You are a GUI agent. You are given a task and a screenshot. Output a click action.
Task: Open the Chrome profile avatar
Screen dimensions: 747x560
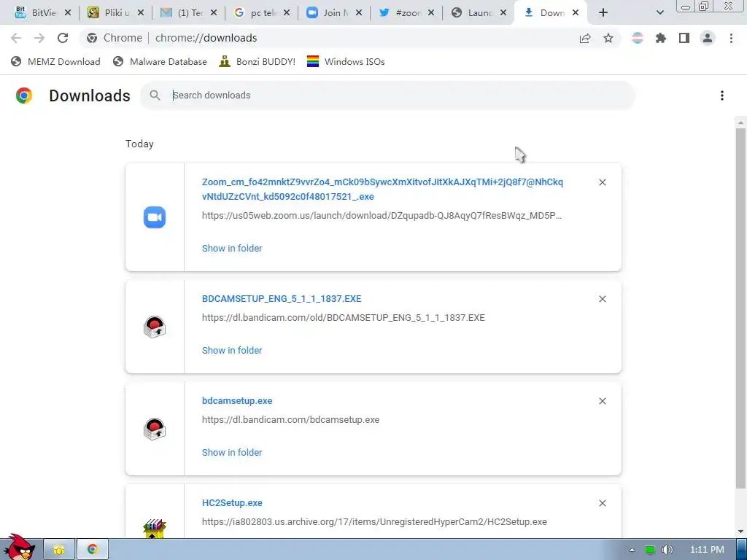point(708,38)
